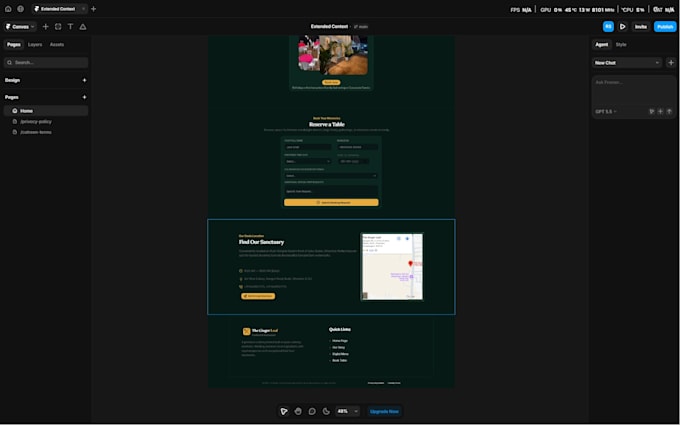Open the 48% zoom dropdown
Screen dimensions: 680x425
[348, 411]
